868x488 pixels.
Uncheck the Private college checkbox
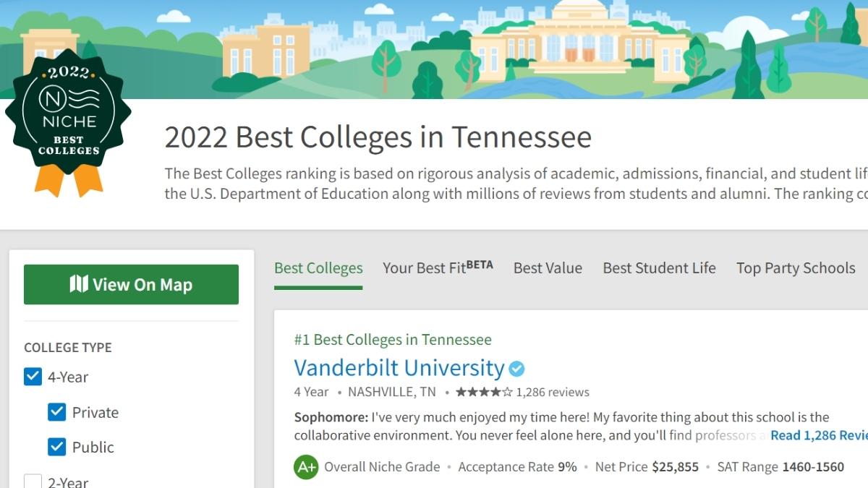(57, 412)
